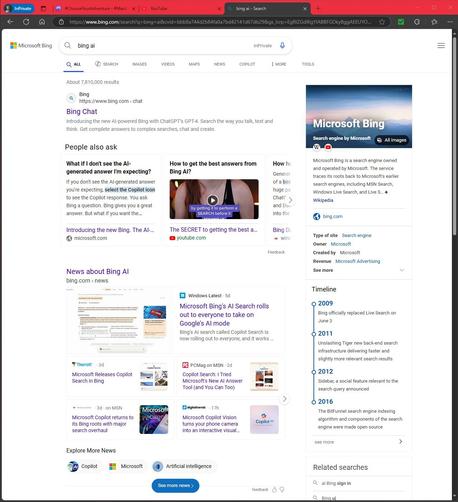Click the YouTube icon on Bing card
The image size is (458, 502).
click(x=328, y=147)
